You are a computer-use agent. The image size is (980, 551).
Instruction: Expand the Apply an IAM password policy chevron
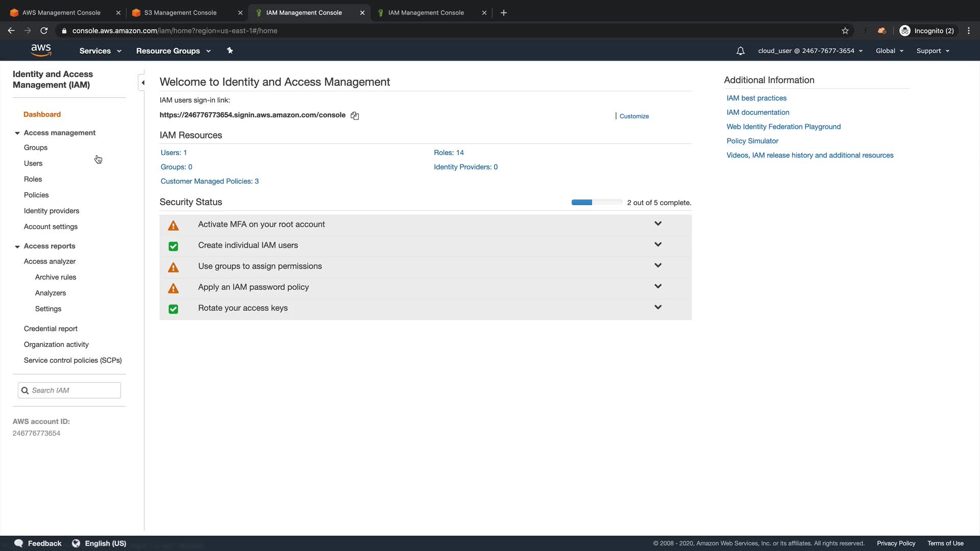(658, 287)
